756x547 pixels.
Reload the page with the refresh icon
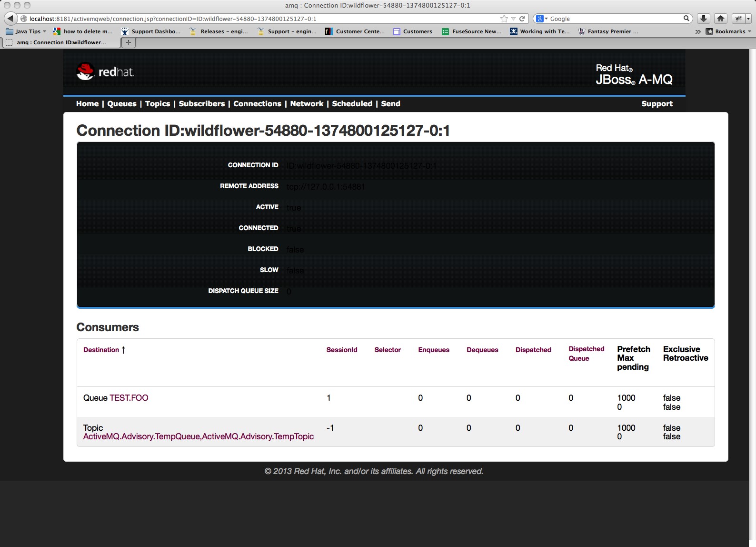point(522,19)
